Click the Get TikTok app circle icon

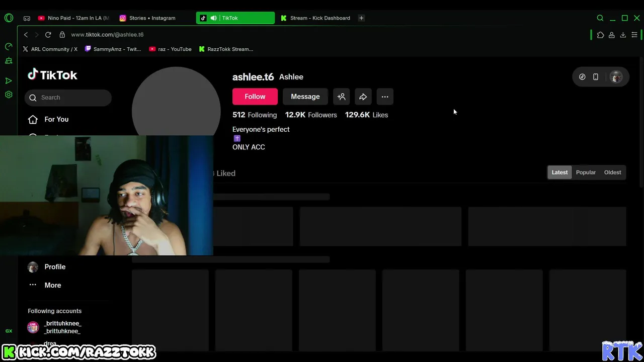[582, 77]
